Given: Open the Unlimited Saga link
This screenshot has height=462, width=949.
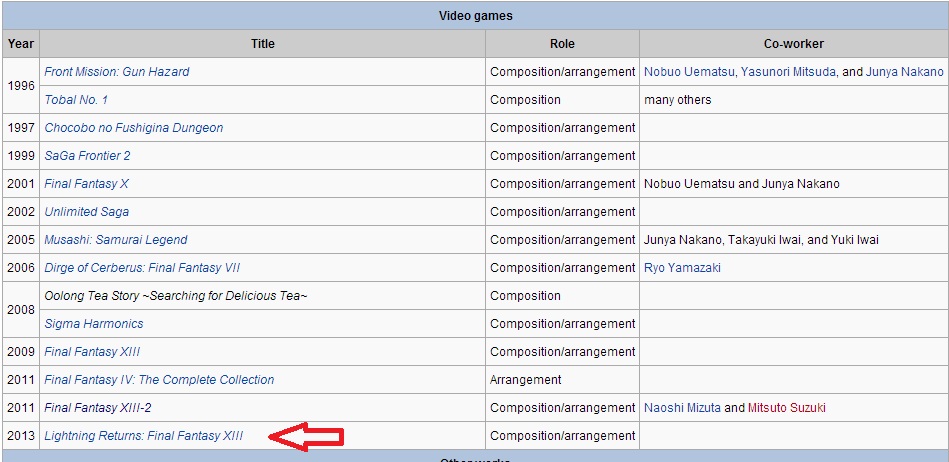Looking at the screenshot, I should pyautogui.click(x=87, y=212).
